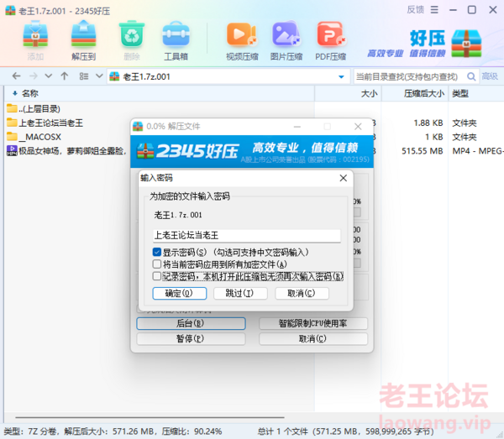Click the 智能限制CPU使用率 button
This screenshot has width=504, height=439.
[x=313, y=323]
